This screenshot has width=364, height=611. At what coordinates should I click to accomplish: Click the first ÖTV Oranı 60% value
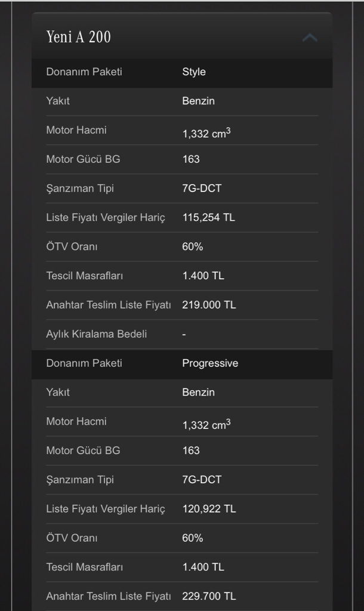(193, 246)
